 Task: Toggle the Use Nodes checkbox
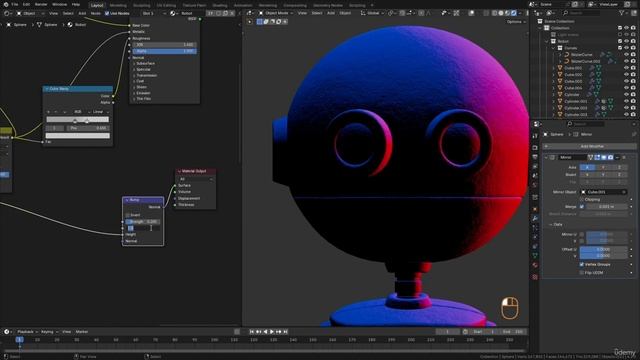click(x=107, y=13)
